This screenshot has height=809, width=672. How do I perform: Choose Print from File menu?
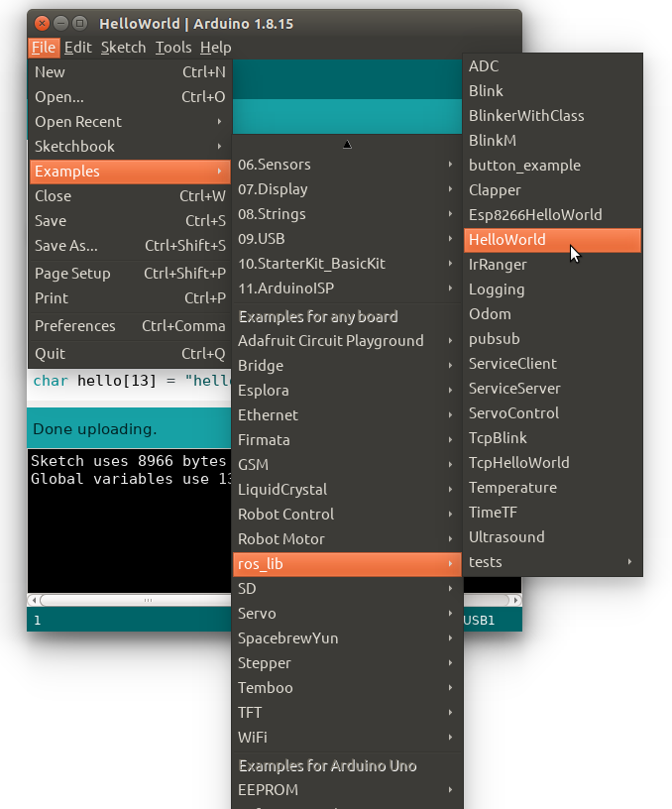tap(130, 298)
